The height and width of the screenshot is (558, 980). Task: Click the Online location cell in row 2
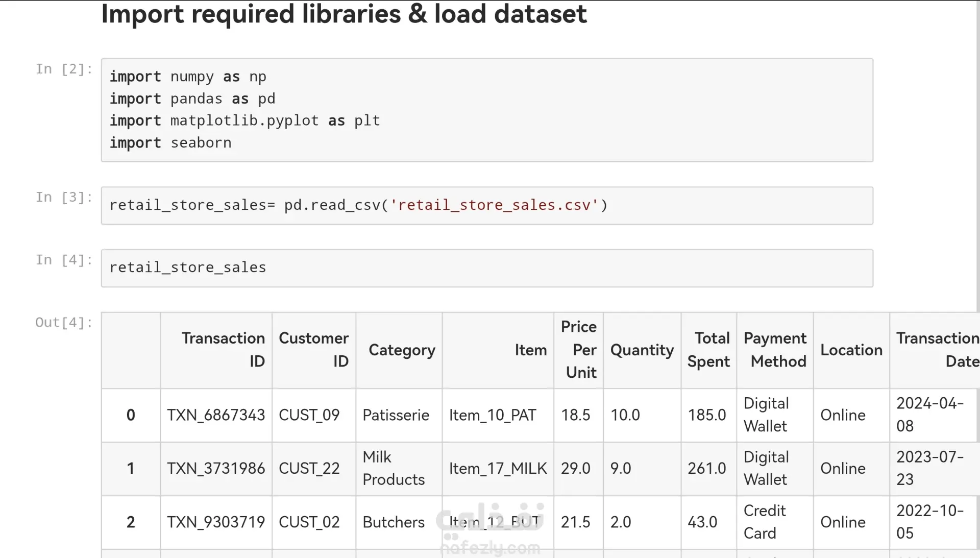(x=851, y=522)
